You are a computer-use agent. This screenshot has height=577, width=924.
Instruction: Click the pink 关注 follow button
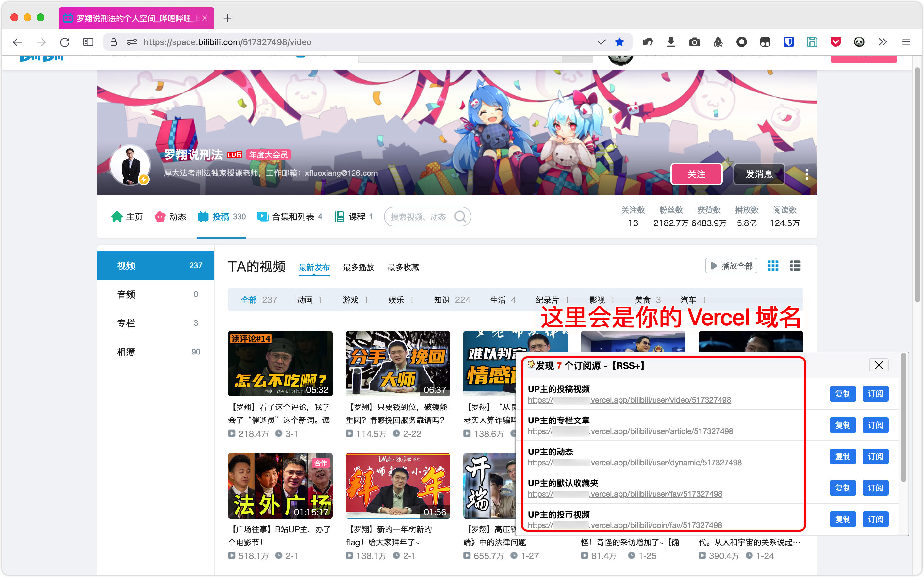click(x=696, y=174)
